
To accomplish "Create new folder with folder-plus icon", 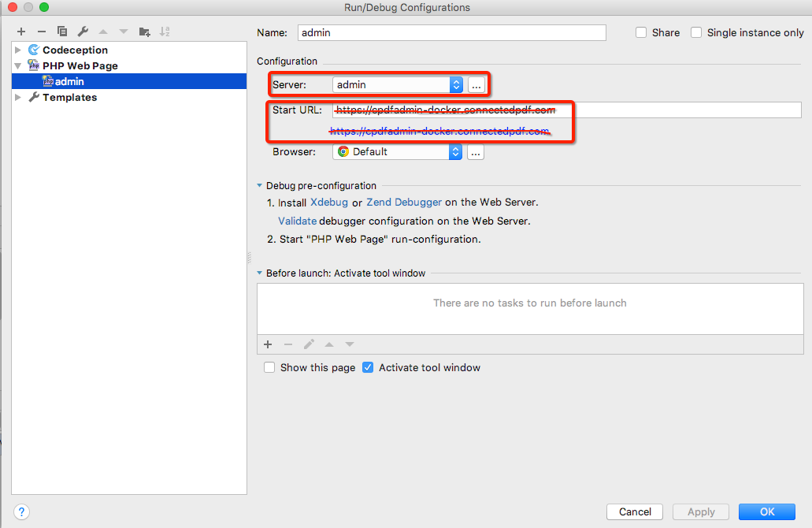I will 144,32.
